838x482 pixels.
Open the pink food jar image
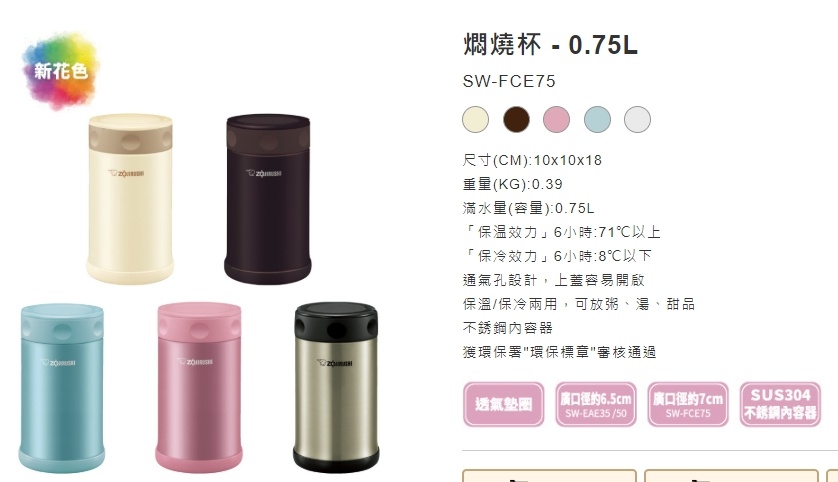199,388
